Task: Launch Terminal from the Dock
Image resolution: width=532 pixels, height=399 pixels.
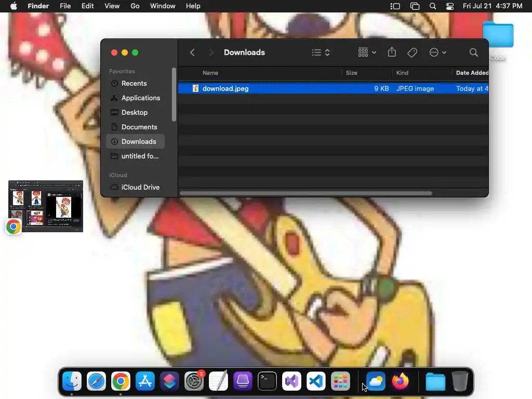Action: (x=268, y=381)
